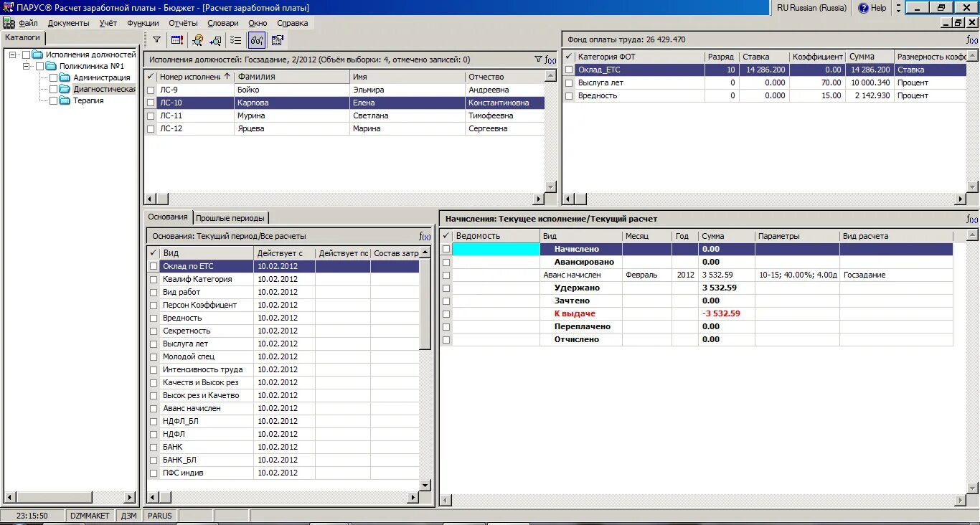The image size is (980, 525).
Task: Select the Основания tab
Action: (x=168, y=217)
